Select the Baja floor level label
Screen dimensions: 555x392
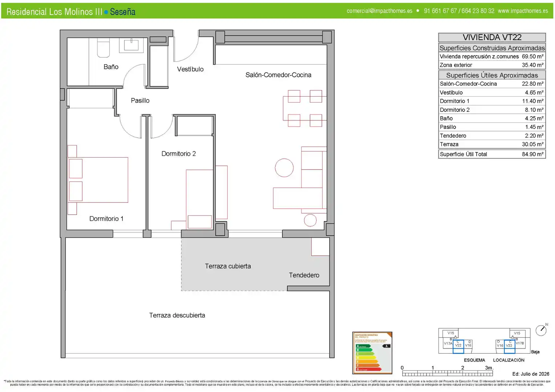pyautogui.click(x=535, y=352)
